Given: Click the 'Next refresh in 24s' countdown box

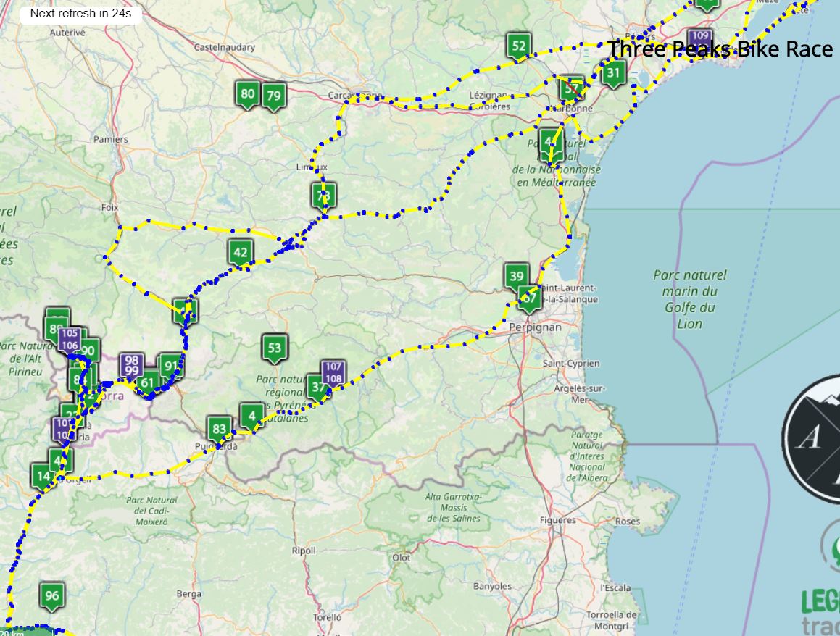Looking at the screenshot, I should tap(80, 13).
